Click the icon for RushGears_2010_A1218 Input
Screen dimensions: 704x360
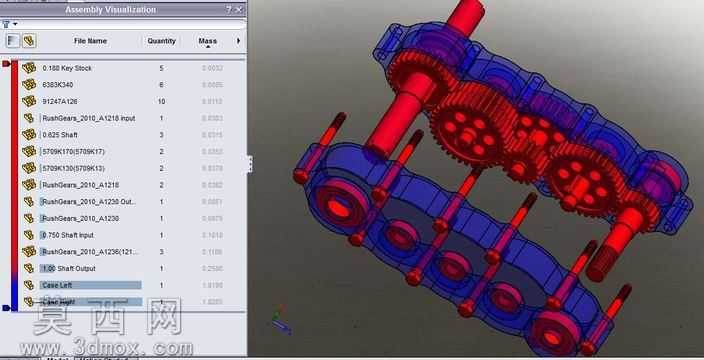pyautogui.click(x=29, y=118)
